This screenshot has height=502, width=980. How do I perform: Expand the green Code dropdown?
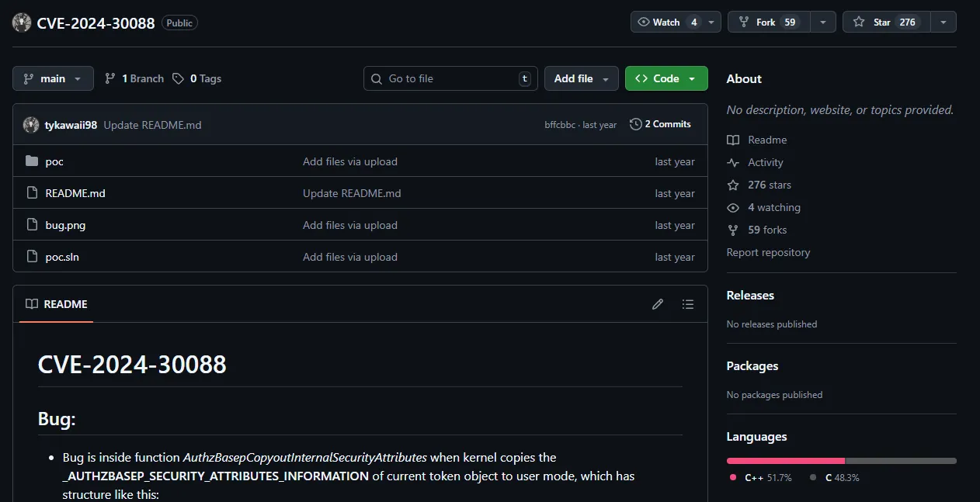click(665, 78)
